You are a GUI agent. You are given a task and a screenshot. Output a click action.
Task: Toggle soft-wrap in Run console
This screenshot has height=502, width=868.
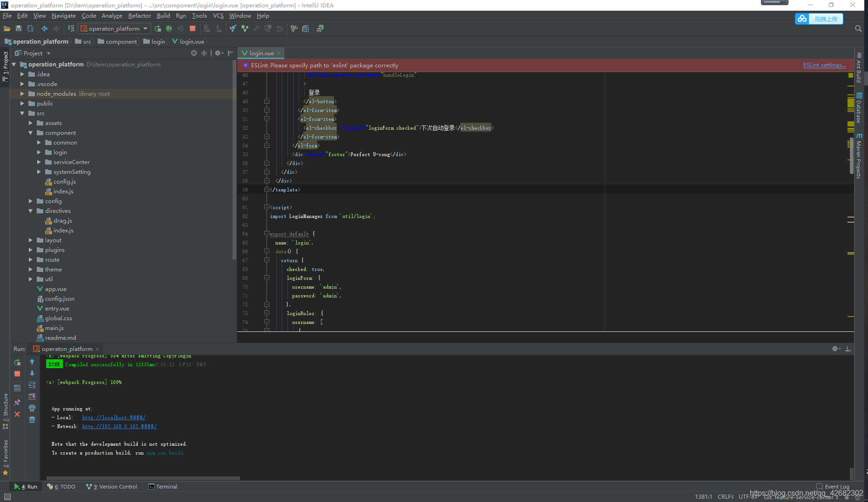[x=32, y=385]
